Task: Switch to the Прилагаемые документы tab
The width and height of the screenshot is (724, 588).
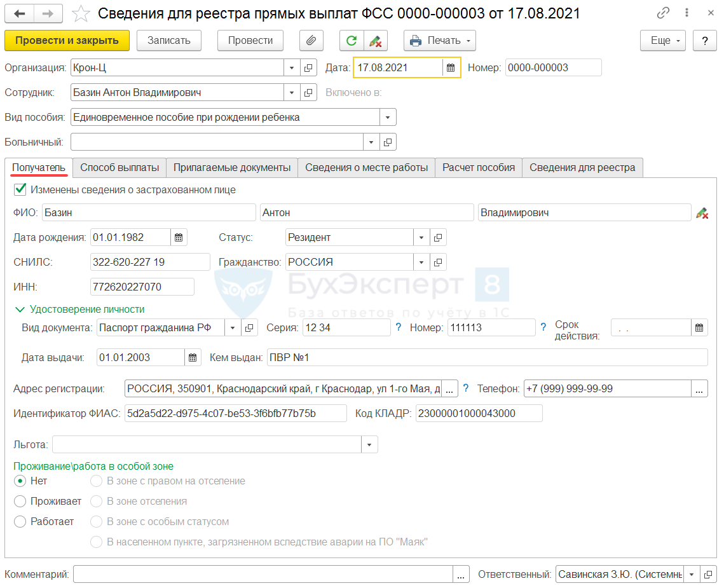Action: (x=232, y=168)
